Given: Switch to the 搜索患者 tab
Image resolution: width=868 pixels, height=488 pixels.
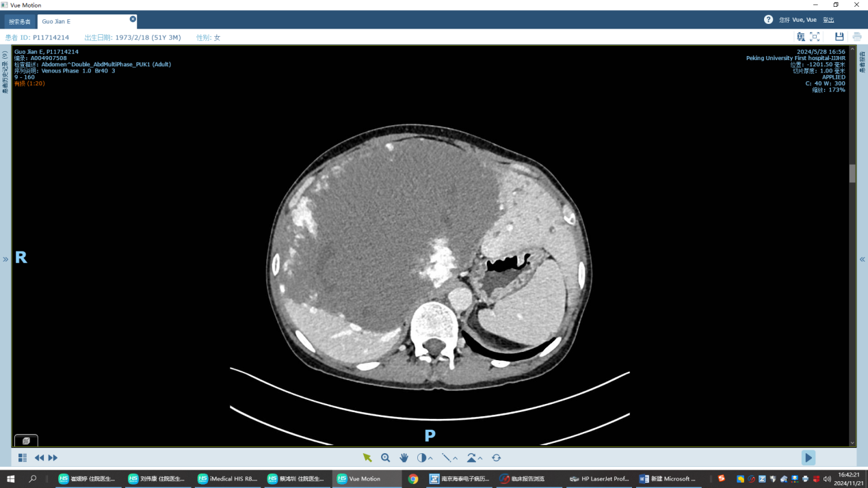Looking at the screenshot, I should click(20, 22).
